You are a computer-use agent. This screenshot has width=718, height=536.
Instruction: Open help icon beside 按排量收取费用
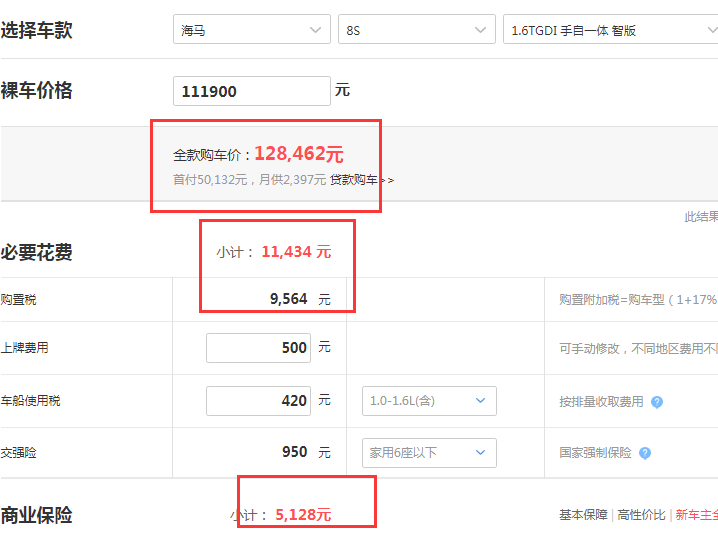pyautogui.click(x=657, y=402)
